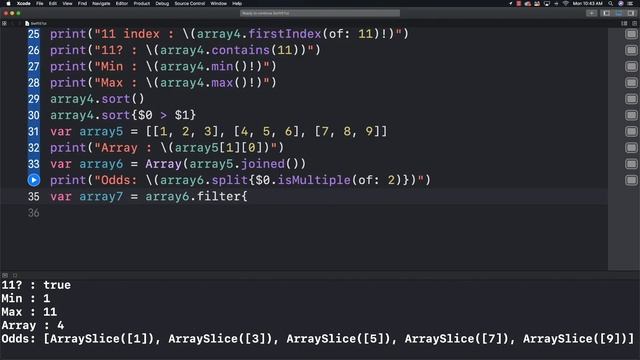Screen dimensions: 640x360
Task: Open Spotlight search in menu bar
Action: pyautogui.click(x=611, y=3)
